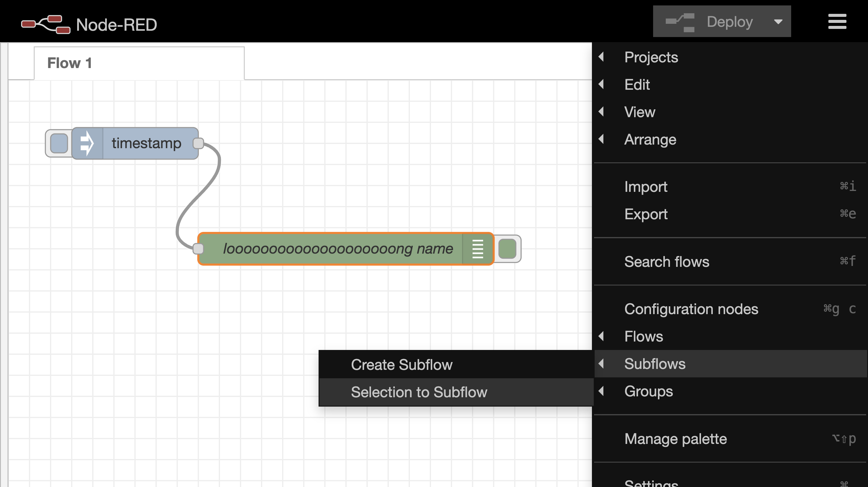The width and height of the screenshot is (868, 487).
Task: Expand the Subflows submenu chevron
Action: click(602, 364)
